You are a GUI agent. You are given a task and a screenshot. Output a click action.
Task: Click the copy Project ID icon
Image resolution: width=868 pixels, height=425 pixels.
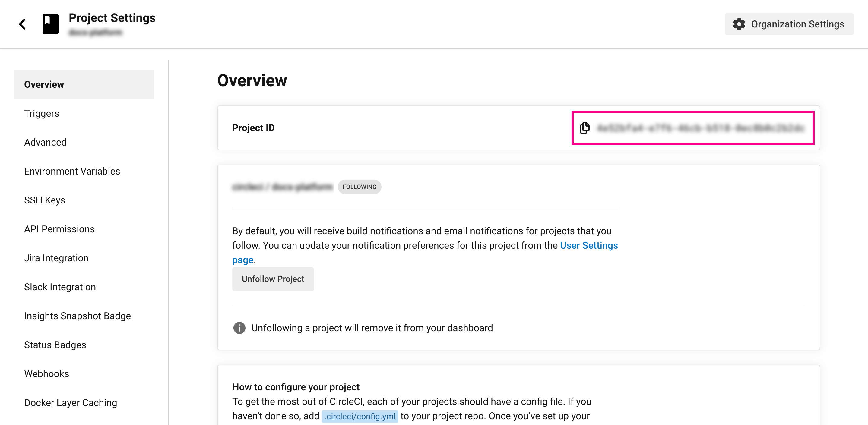586,128
